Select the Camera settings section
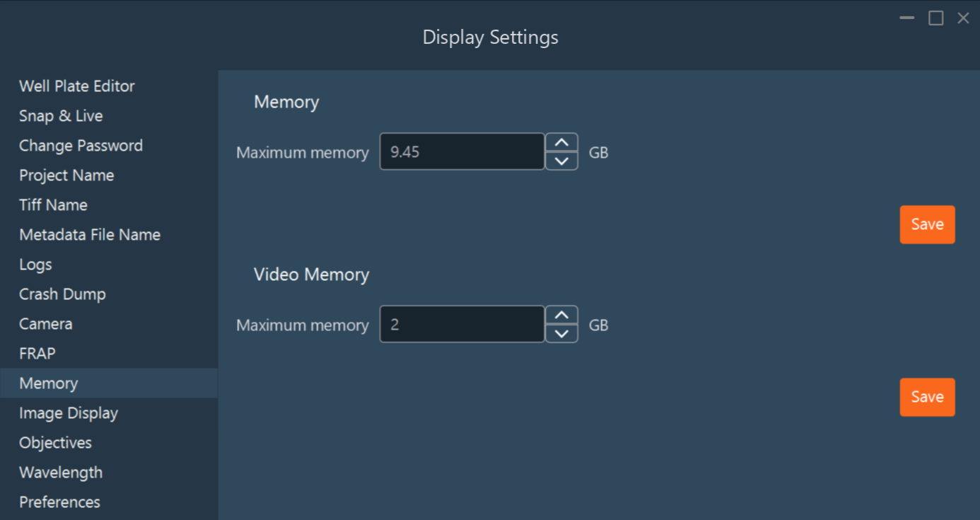This screenshot has height=520, width=980. tap(45, 323)
